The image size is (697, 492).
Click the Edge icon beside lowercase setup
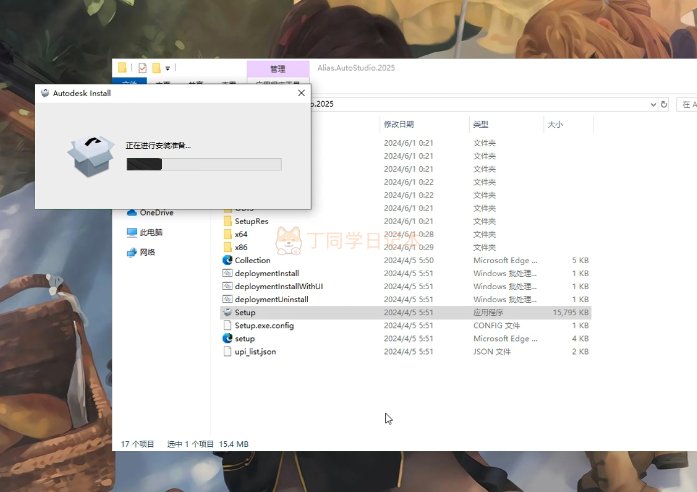coord(227,338)
